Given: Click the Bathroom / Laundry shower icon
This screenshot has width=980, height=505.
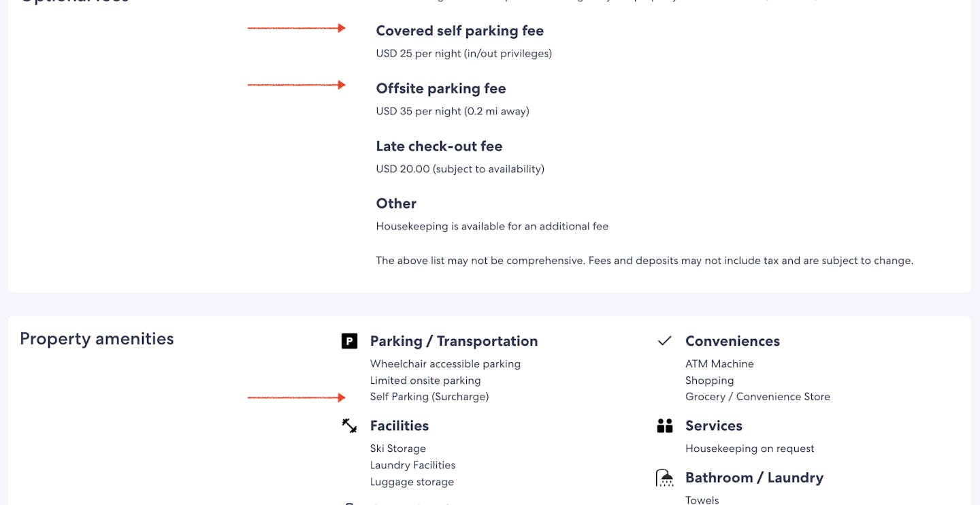Looking at the screenshot, I should tap(665, 478).
